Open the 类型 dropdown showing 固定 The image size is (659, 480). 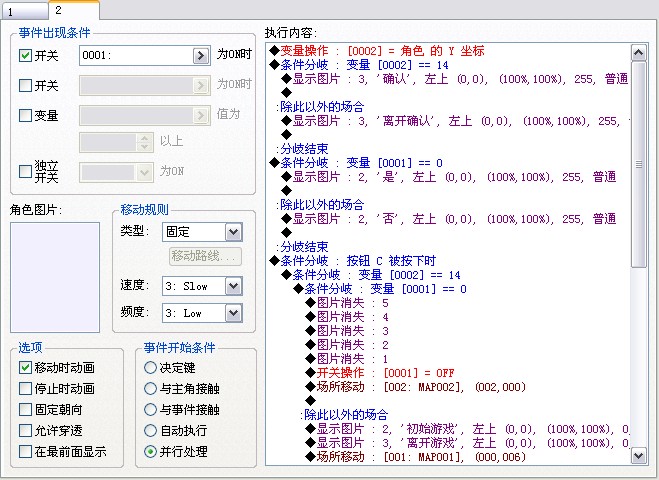click(234, 232)
